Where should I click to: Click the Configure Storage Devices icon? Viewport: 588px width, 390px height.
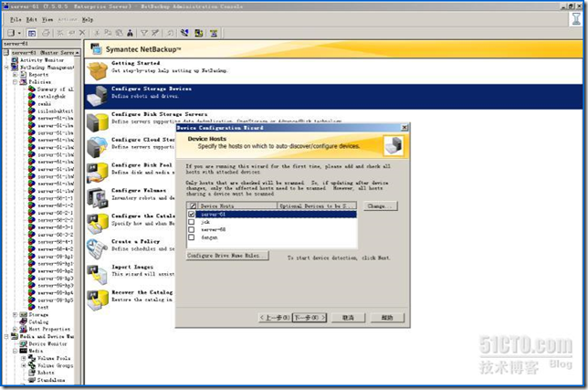point(97,96)
